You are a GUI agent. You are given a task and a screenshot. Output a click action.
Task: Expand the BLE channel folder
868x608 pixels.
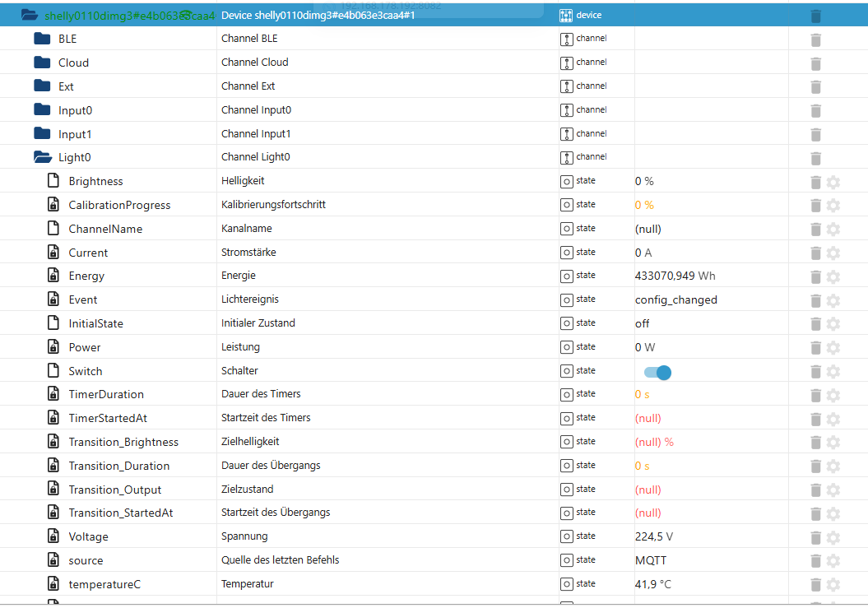point(42,39)
